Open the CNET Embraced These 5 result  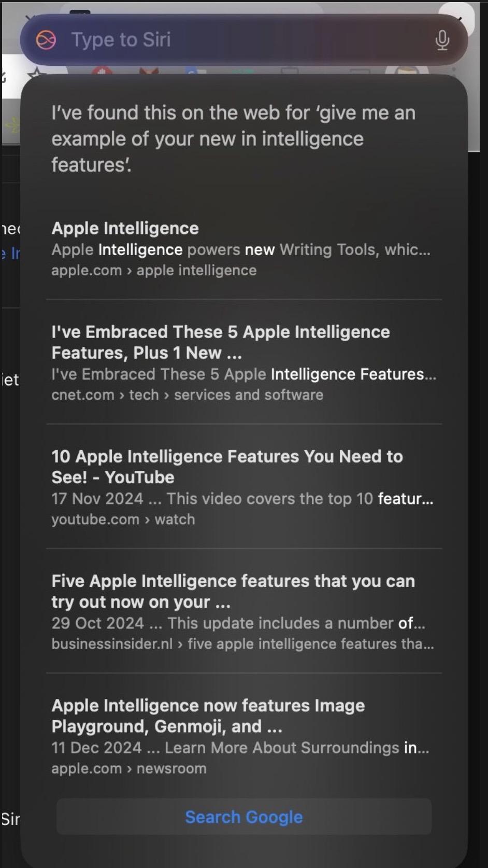click(x=221, y=342)
